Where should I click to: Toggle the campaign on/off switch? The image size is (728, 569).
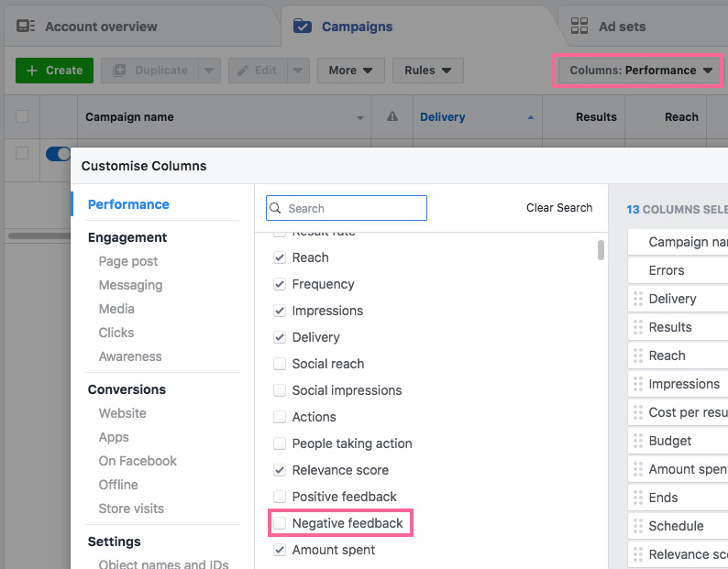pyautogui.click(x=58, y=154)
